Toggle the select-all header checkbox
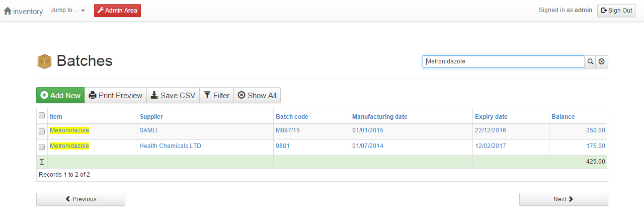 pyautogui.click(x=42, y=115)
